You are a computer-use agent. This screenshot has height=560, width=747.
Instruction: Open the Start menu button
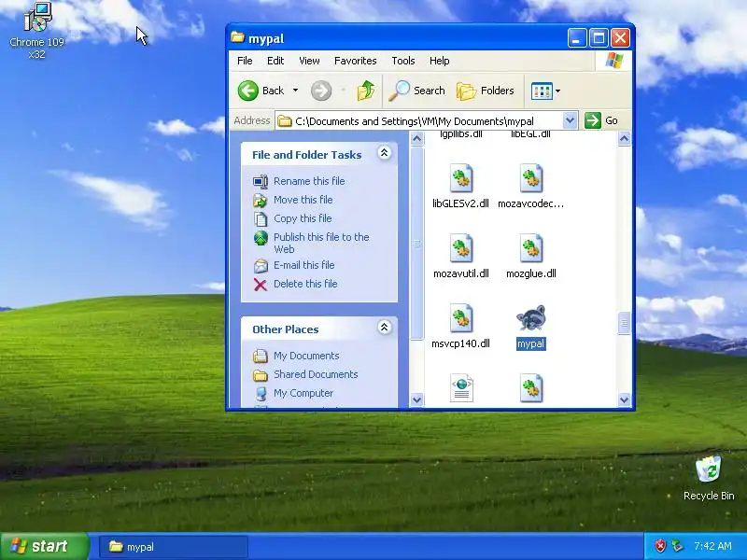pyautogui.click(x=45, y=546)
